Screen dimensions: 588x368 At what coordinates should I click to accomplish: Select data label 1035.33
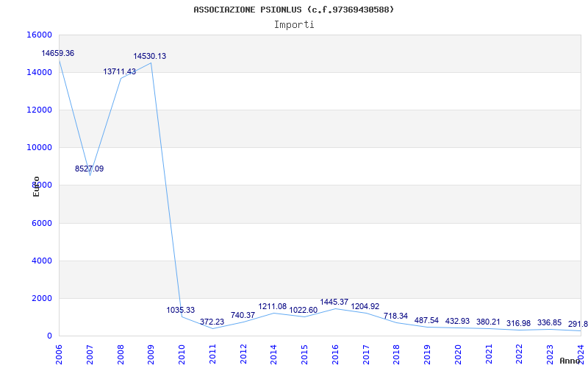click(x=181, y=310)
